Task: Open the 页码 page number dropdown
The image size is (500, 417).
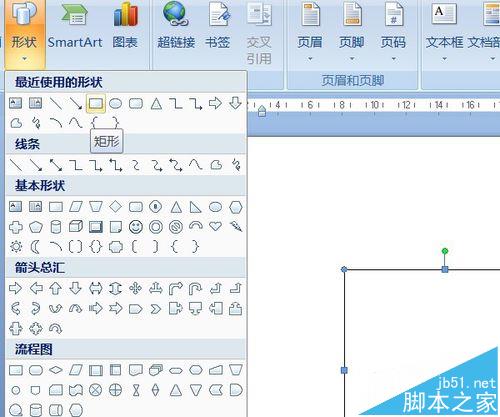Action: pyautogui.click(x=394, y=32)
